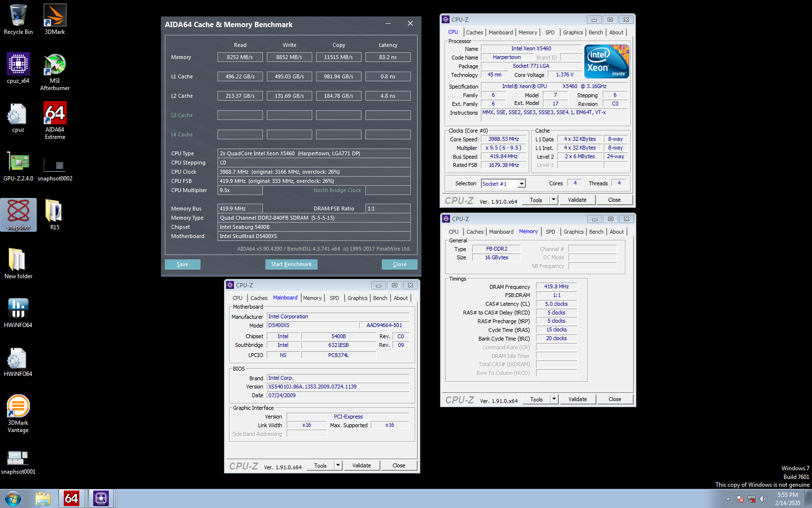The image size is (812, 508).
Task: Open SPD tab in top CPU-Z window
Action: 550,32
